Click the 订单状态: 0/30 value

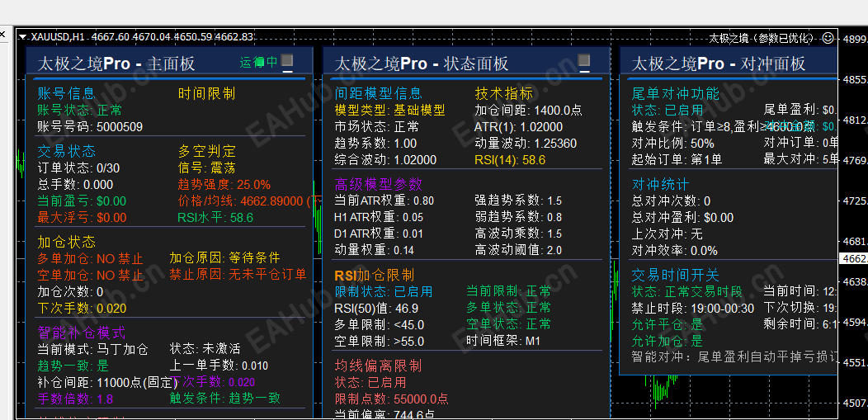point(78,168)
